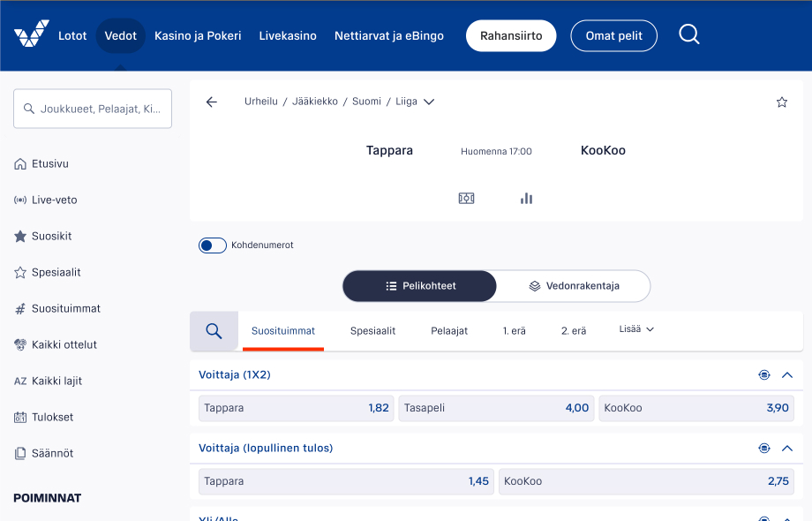The height and width of the screenshot is (521, 812).
Task: Open Tulokset in sidebar
Action: [x=43, y=418]
